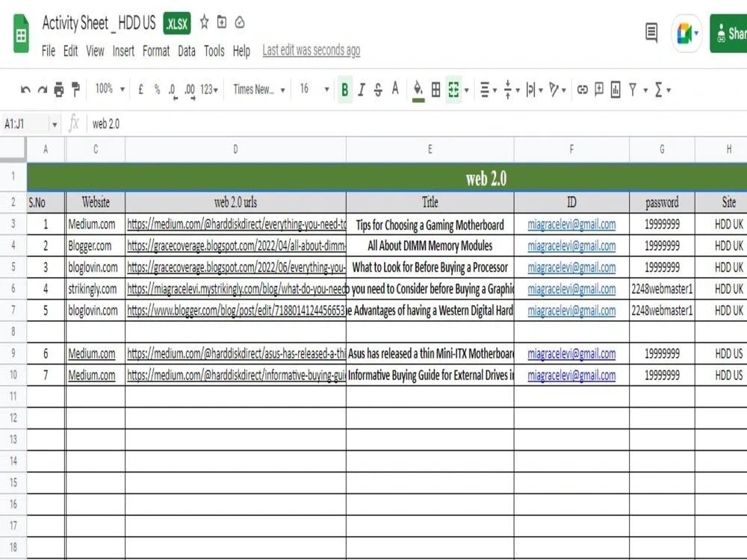Toggle italic formatting
Image resolution: width=747 pixels, height=560 pixels.
(362, 90)
